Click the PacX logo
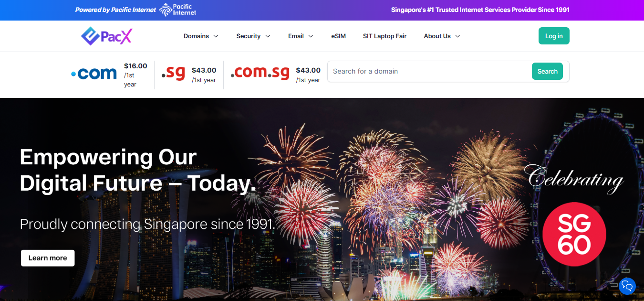Image resolution: width=644 pixels, height=301 pixels. pyautogui.click(x=106, y=36)
